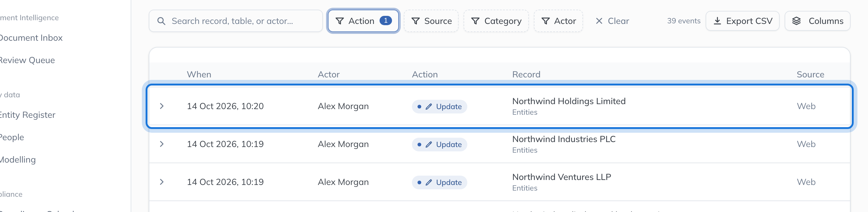Click Web source in Northwind Ventures row

tap(806, 182)
